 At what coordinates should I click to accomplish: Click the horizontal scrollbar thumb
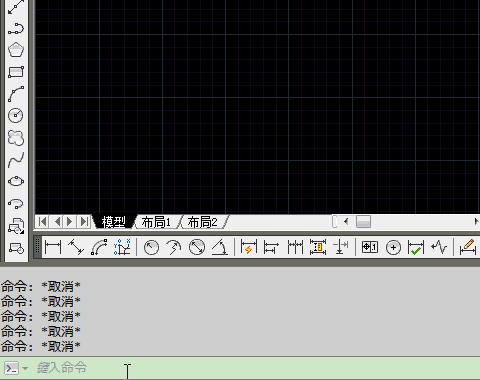coord(363,222)
